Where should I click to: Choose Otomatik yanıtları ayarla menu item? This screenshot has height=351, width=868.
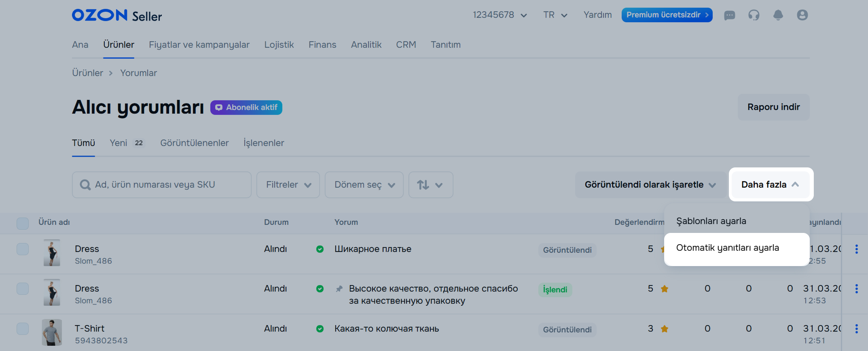pos(727,248)
